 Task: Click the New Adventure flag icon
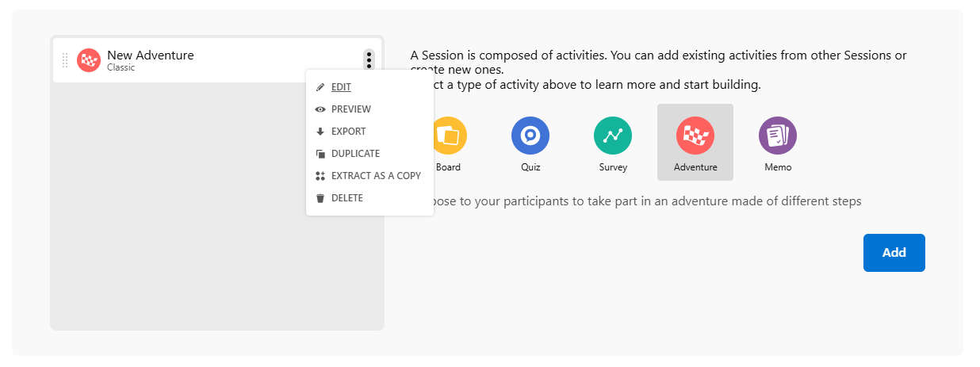(x=89, y=60)
